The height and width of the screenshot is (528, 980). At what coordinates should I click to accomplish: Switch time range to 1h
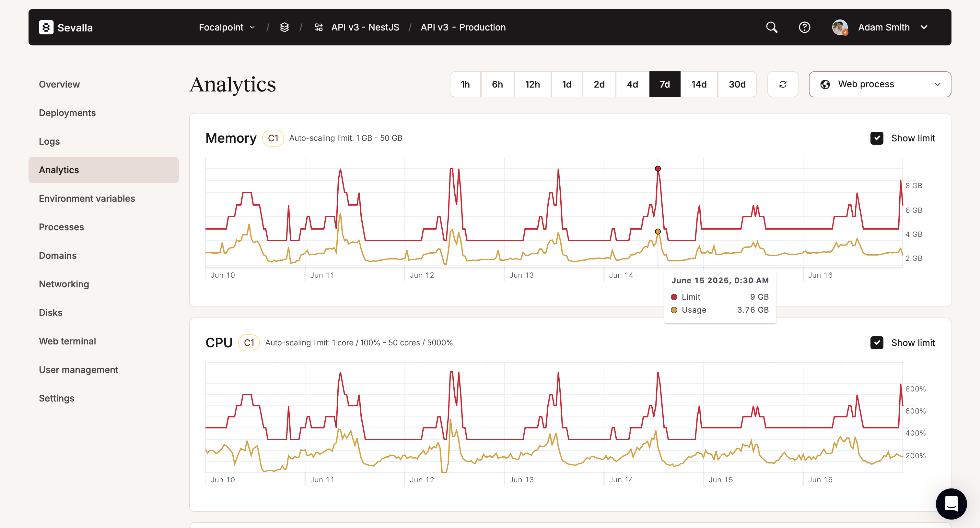465,85
